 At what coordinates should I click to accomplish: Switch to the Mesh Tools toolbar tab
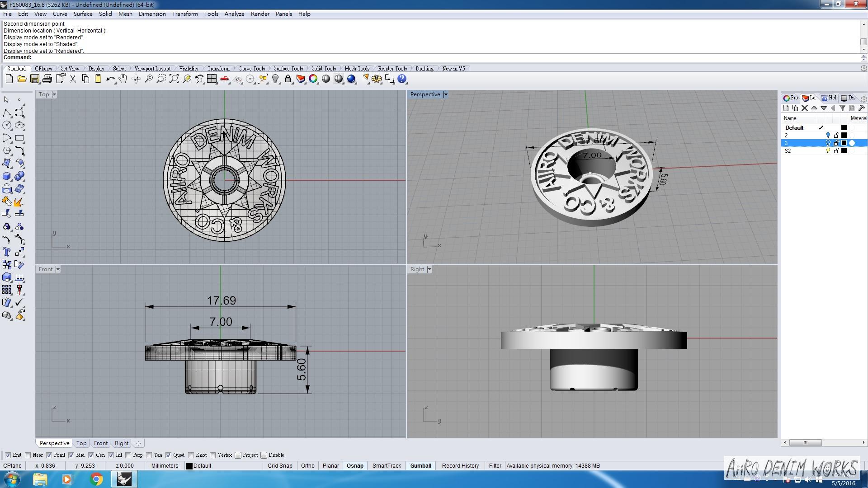coord(357,69)
